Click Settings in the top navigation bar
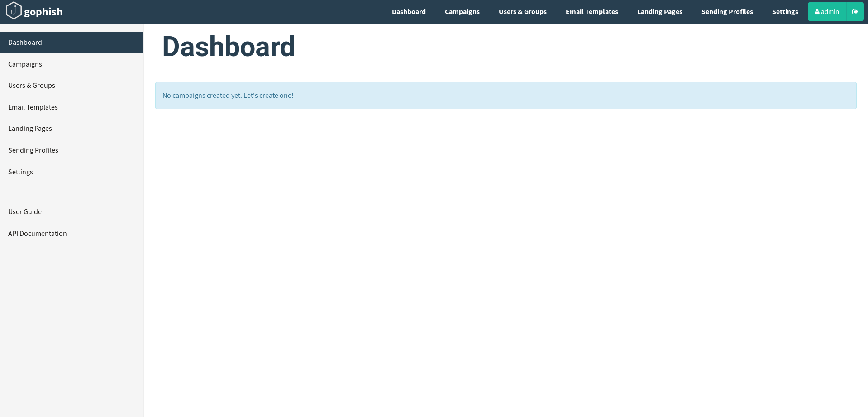 785,12
